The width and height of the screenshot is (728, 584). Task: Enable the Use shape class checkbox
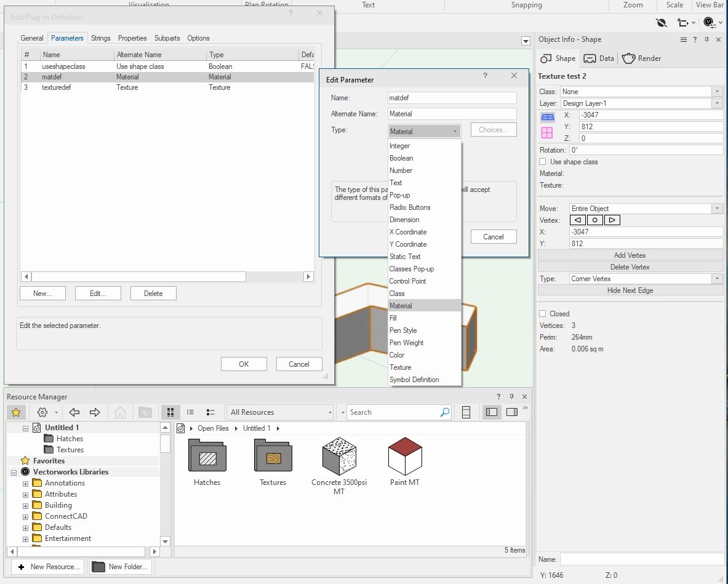coord(542,162)
